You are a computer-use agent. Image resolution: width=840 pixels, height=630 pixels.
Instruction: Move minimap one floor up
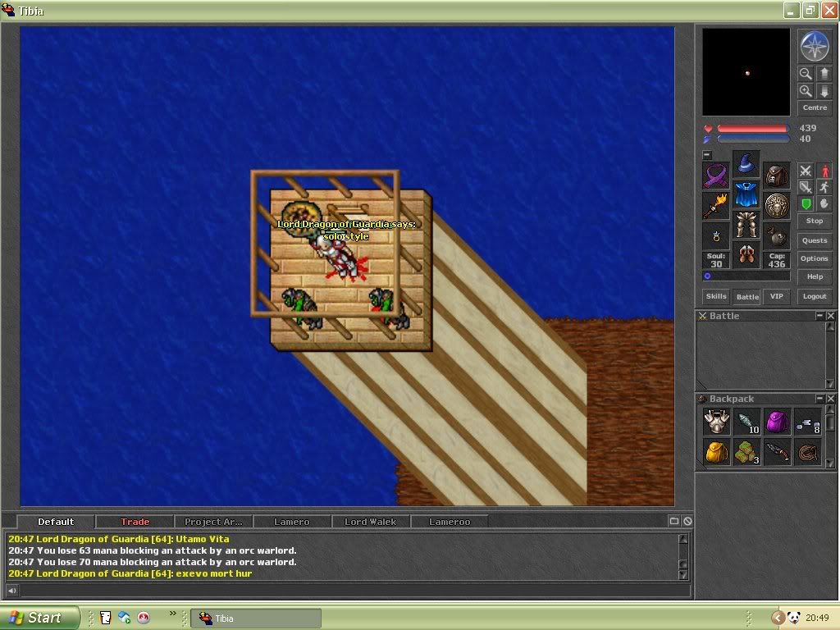pyautogui.click(x=824, y=73)
